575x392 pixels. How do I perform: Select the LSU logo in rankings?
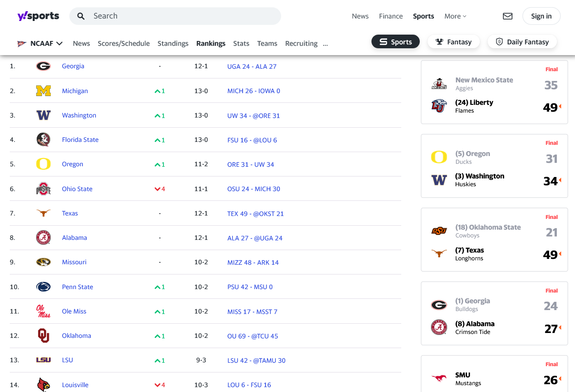point(43,360)
